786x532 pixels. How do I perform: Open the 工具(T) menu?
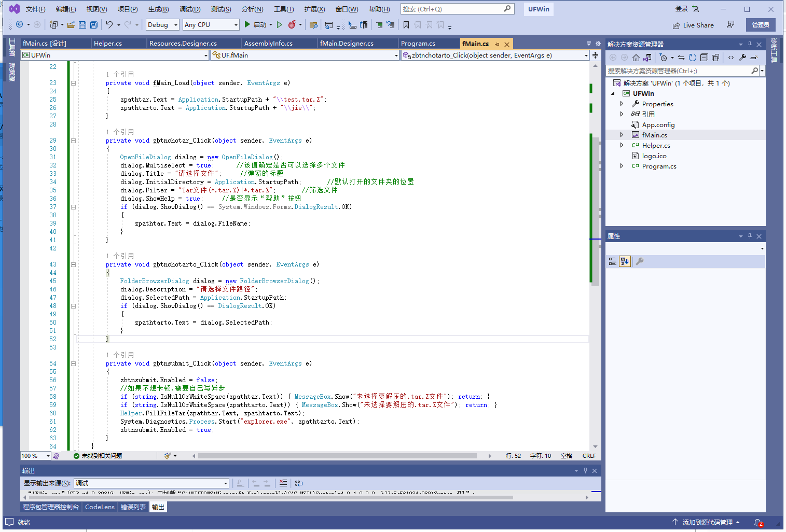click(x=284, y=9)
